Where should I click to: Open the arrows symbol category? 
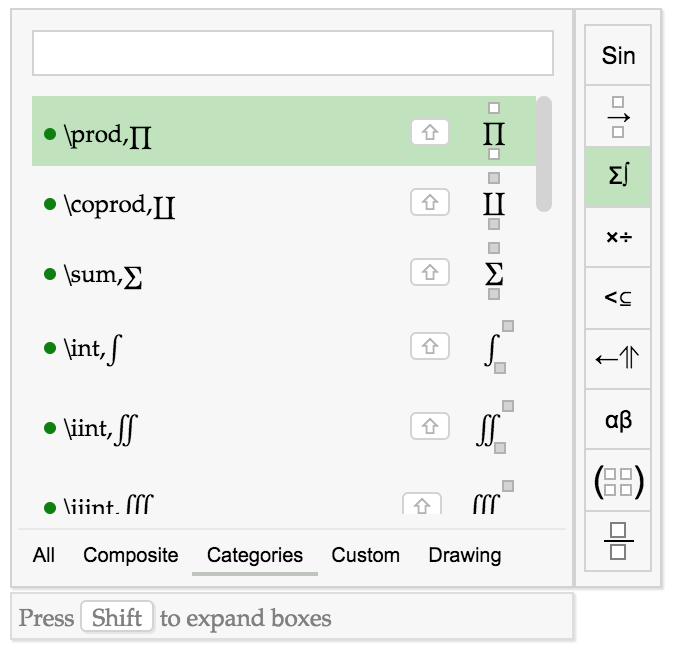coord(618,359)
